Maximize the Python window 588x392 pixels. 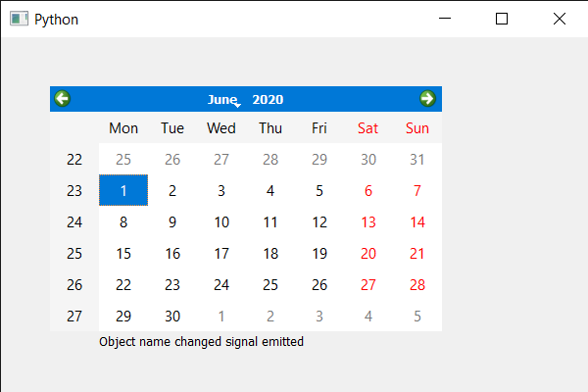503,19
